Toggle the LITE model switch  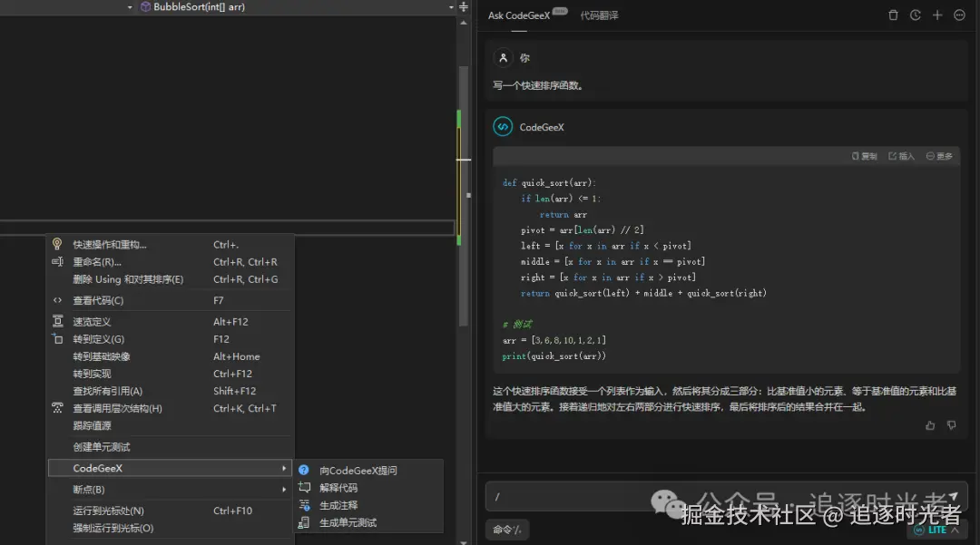tap(936, 530)
